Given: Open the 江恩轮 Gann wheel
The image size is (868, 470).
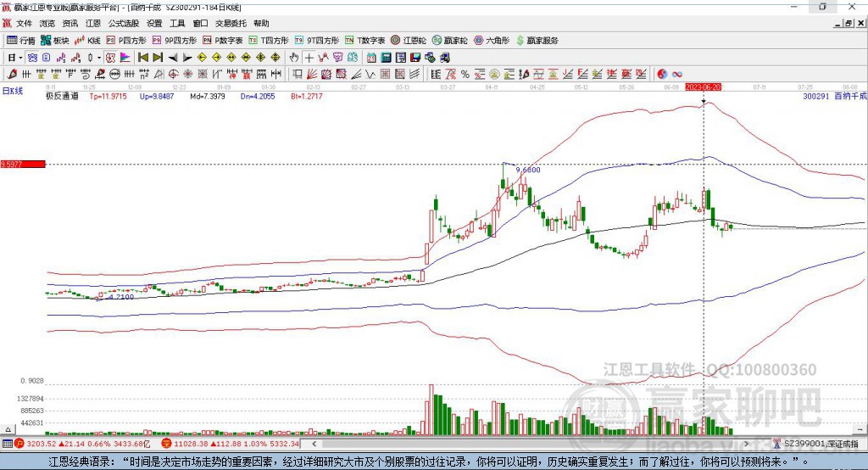Looking at the screenshot, I should pyautogui.click(x=409, y=41).
